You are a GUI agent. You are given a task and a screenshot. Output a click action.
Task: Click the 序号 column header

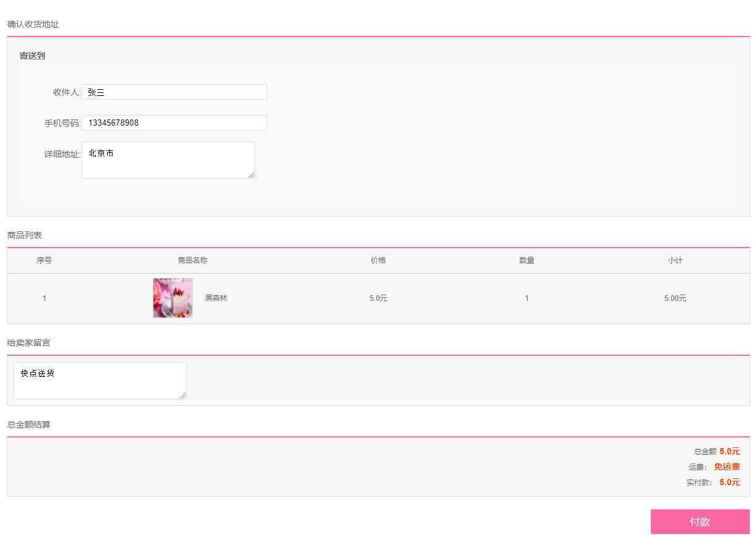tap(45, 261)
